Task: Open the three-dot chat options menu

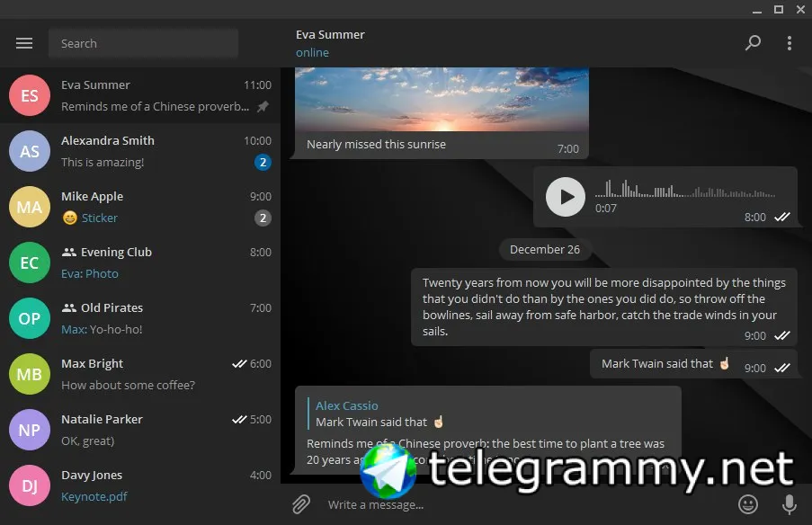Action: (790, 43)
